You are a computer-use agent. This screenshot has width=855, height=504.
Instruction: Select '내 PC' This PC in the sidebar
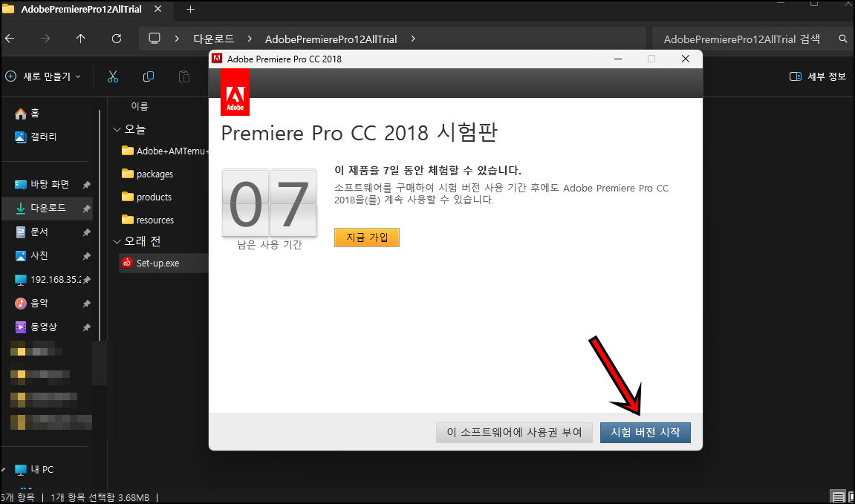point(34,470)
